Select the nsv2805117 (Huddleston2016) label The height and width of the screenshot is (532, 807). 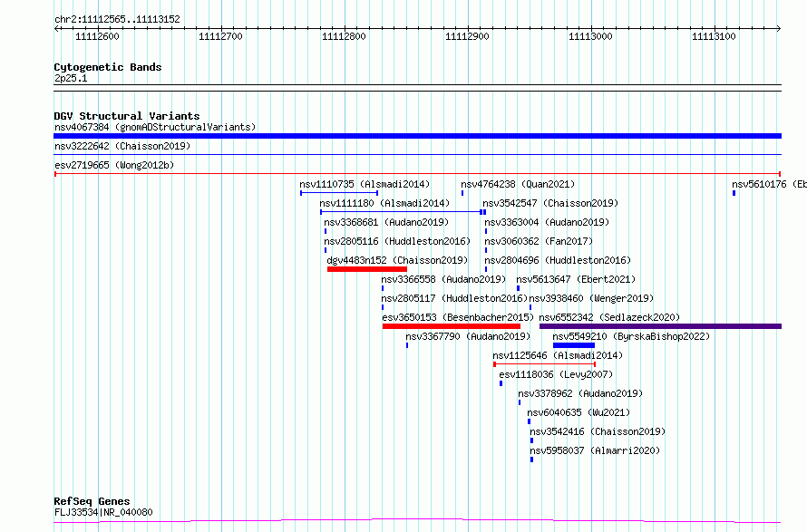[454, 298]
